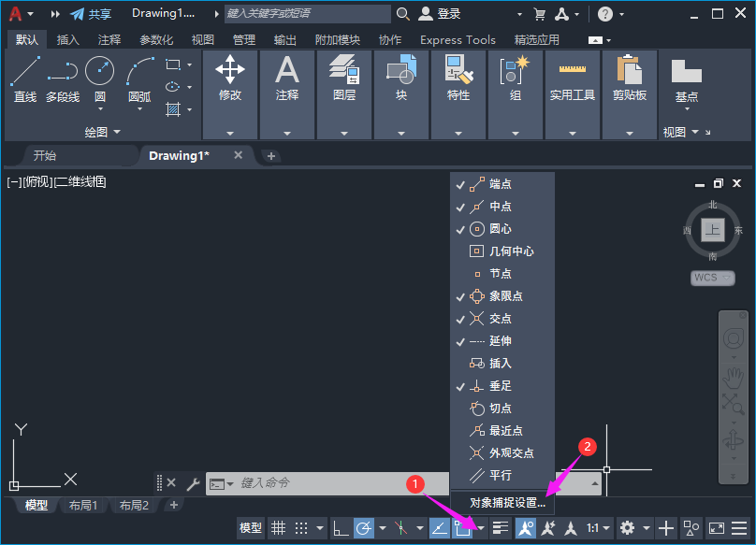This screenshot has height=545, width=756.
Task: Click the 模型 model space status button
Action: [x=251, y=528]
